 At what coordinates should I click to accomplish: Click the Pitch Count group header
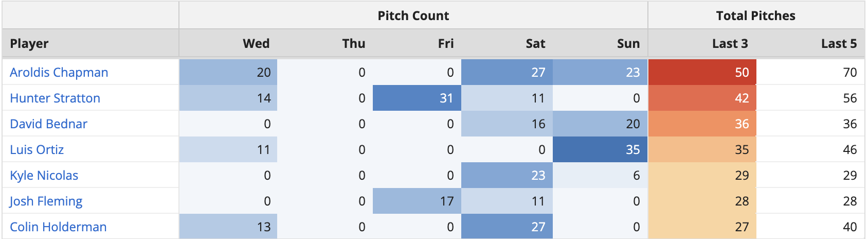[x=413, y=15]
